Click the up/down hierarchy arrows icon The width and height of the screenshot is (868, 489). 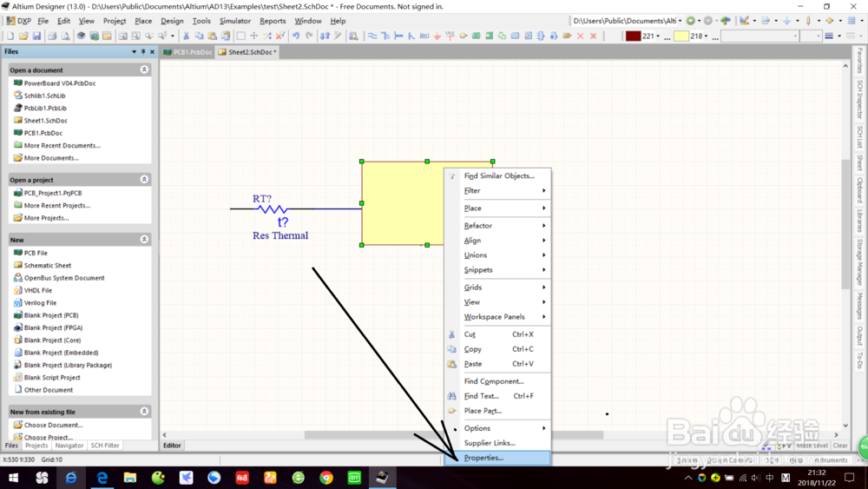tap(325, 36)
